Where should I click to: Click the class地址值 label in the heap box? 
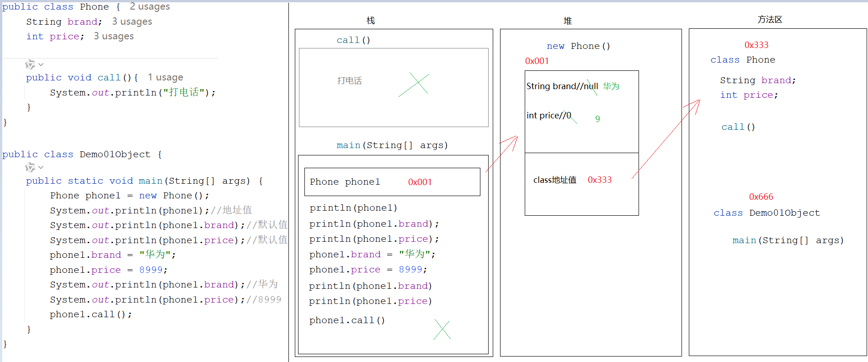pyautogui.click(x=554, y=180)
